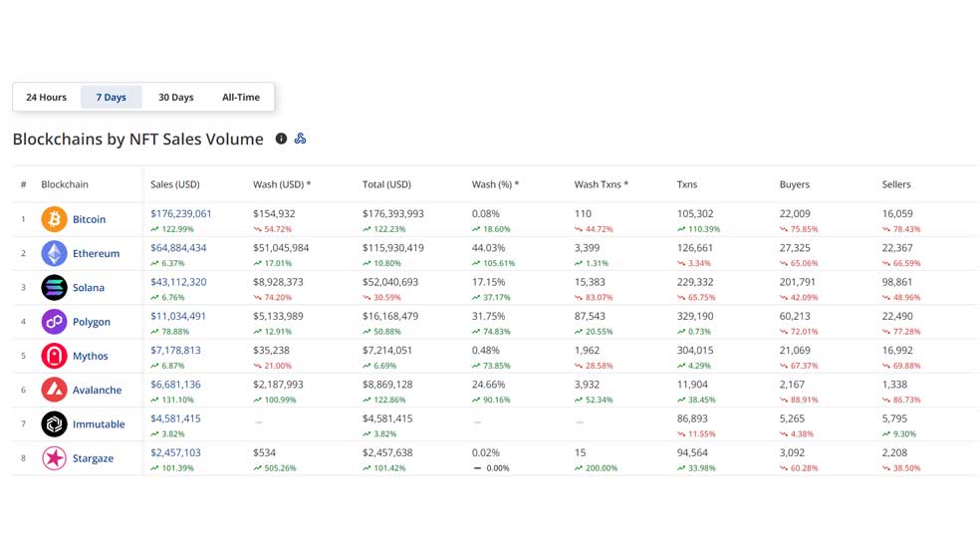Viewport: 980px width, 552px height.
Task: Click Stargaze txns count 94,564
Action: (x=692, y=452)
